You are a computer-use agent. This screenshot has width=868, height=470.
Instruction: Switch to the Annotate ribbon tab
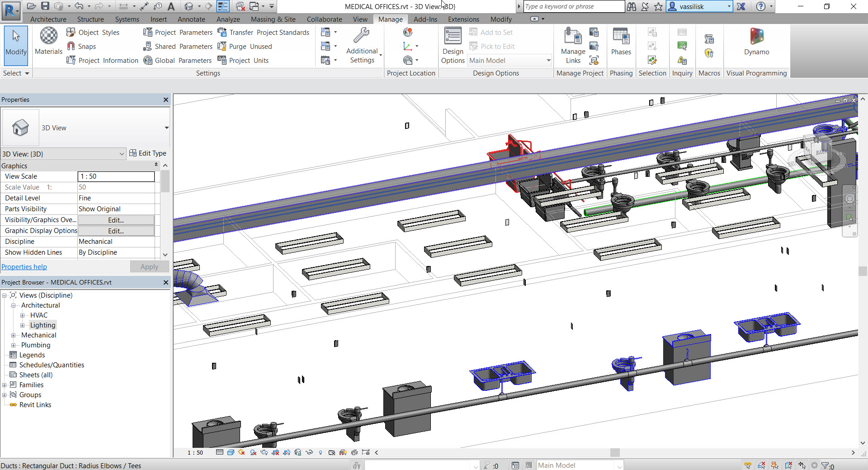tap(191, 19)
